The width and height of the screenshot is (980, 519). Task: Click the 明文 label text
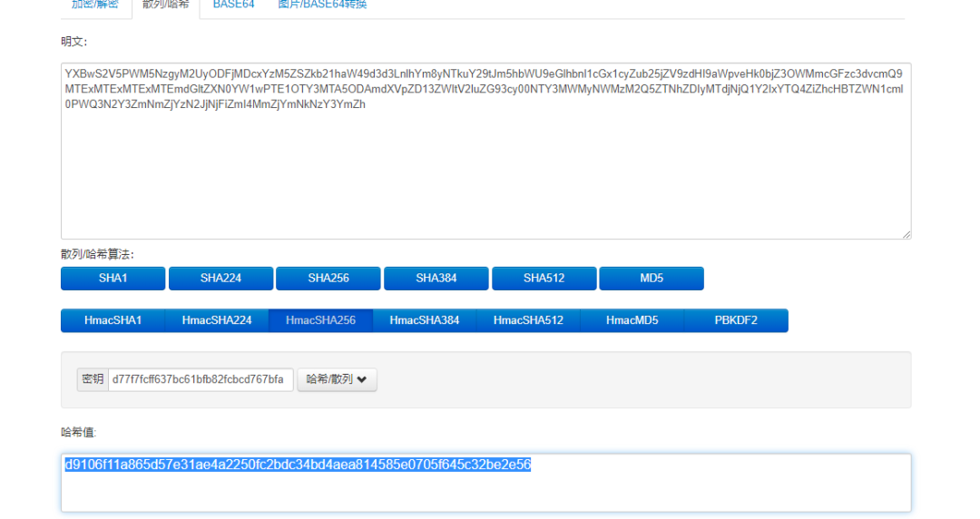pyautogui.click(x=73, y=42)
